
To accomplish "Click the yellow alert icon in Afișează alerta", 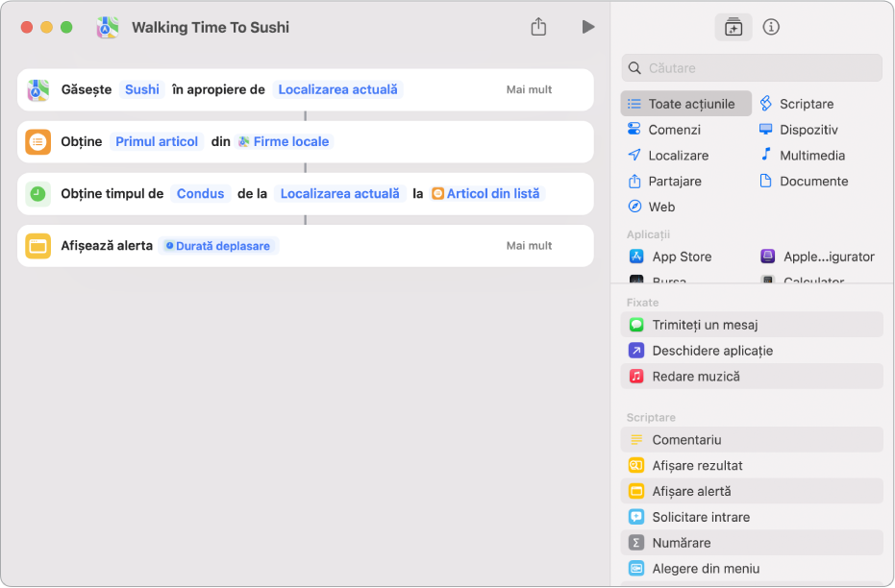I will 38,246.
